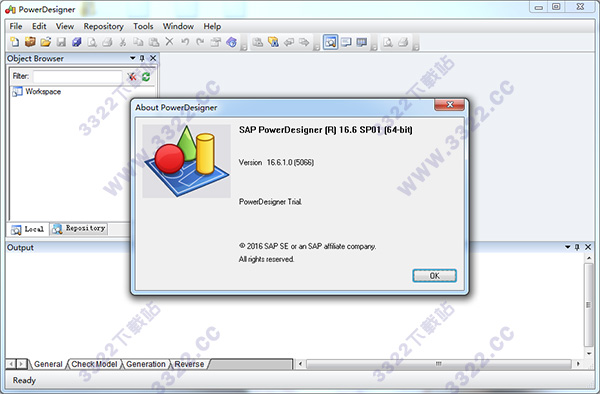Screen dimensions: 600x394
Task: Click the 'PowerDesigner Trial' text
Action: click(x=270, y=202)
